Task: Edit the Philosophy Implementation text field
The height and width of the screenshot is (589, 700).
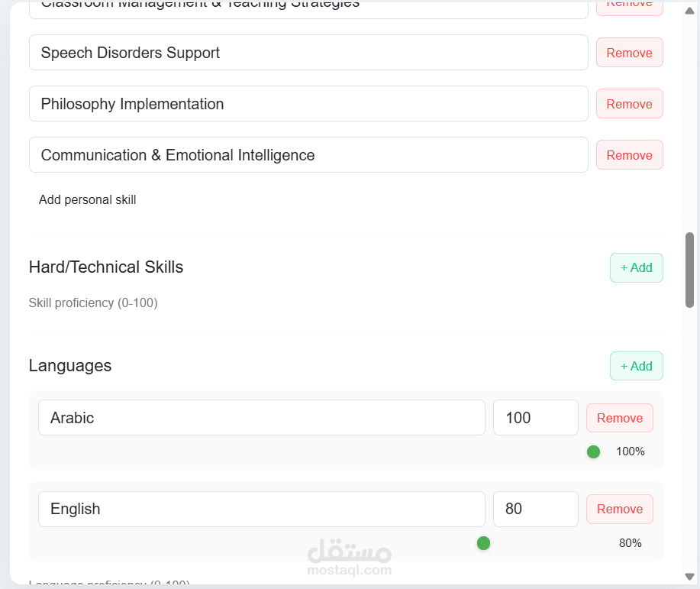Action: [x=308, y=104]
